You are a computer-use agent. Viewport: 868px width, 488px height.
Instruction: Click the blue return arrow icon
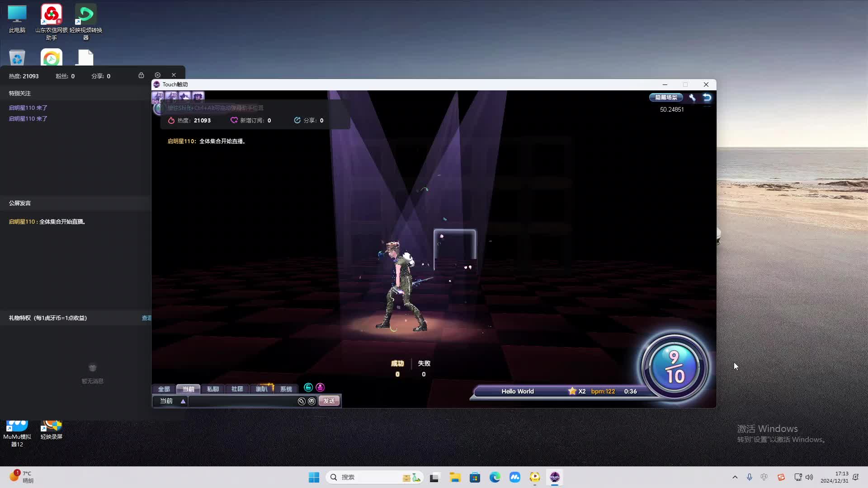point(707,98)
